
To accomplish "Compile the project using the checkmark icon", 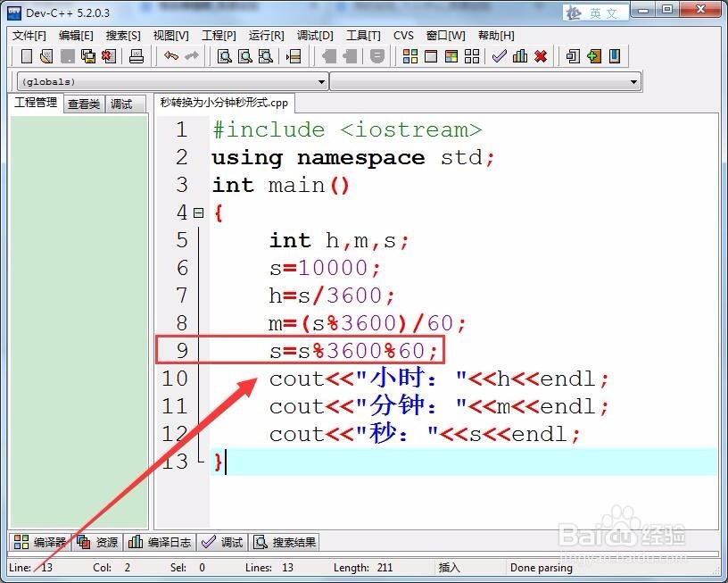I will 498,55.
